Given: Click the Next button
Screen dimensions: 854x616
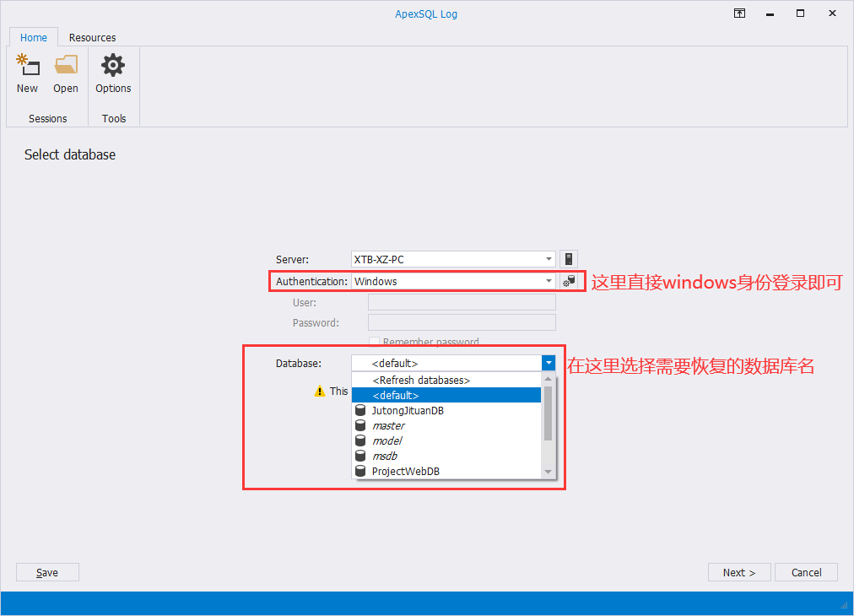Looking at the screenshot, I should pyautogui.click(x=738, y=572).
